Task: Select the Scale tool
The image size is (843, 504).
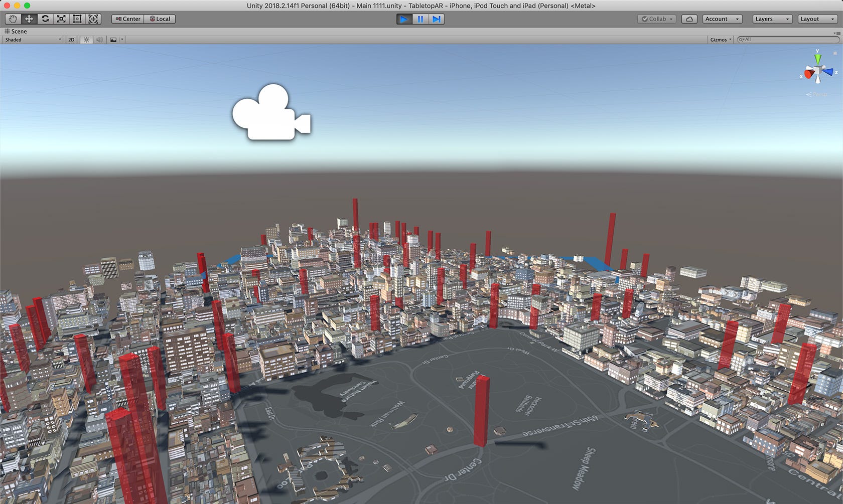Action: 61,19
